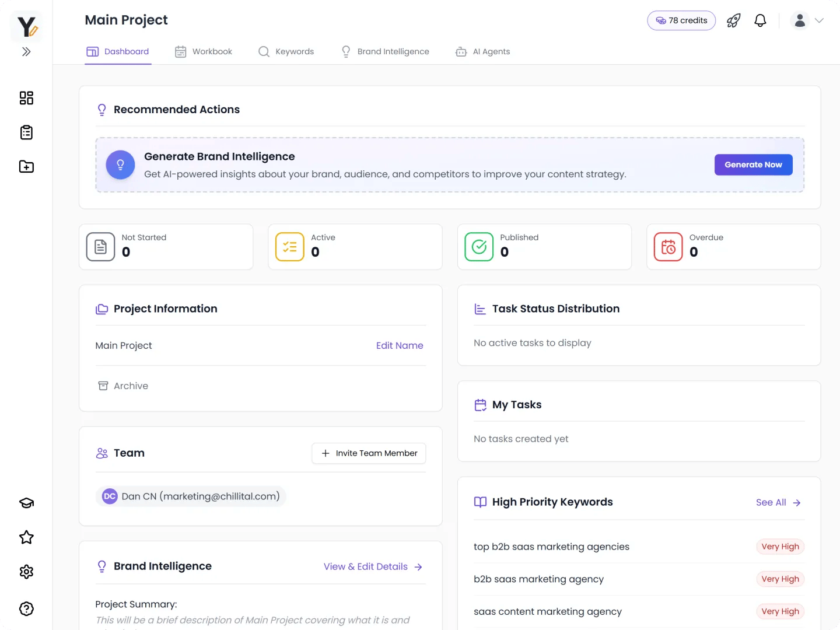Screen dimensions: 840x630
Task: Click the new project folder icon
Action: 26,166
